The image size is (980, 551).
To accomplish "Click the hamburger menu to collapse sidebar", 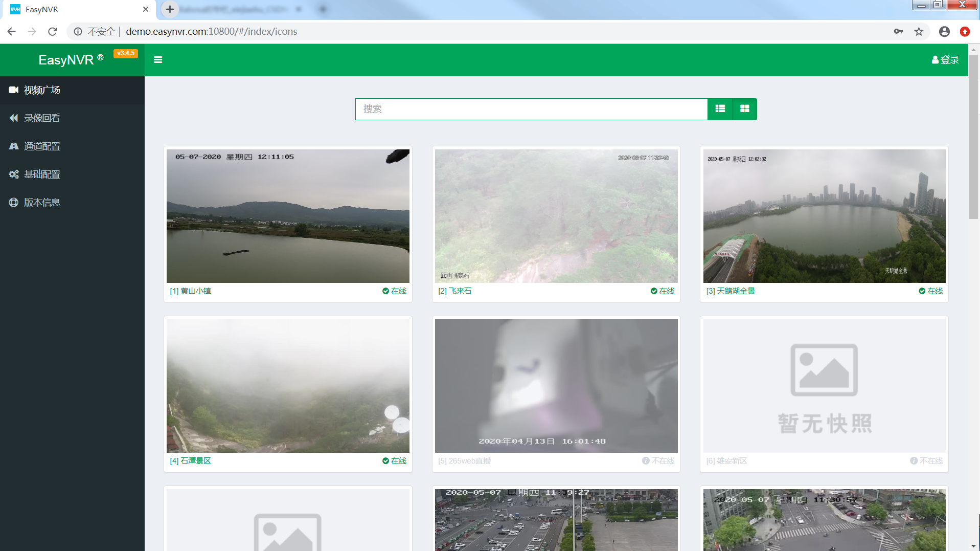I will pos(158,60).
